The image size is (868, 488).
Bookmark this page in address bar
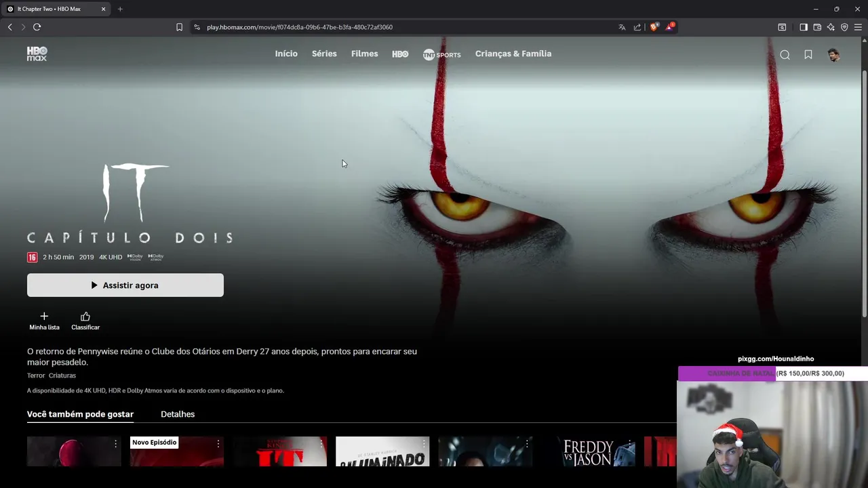click(x=179, y=27)
